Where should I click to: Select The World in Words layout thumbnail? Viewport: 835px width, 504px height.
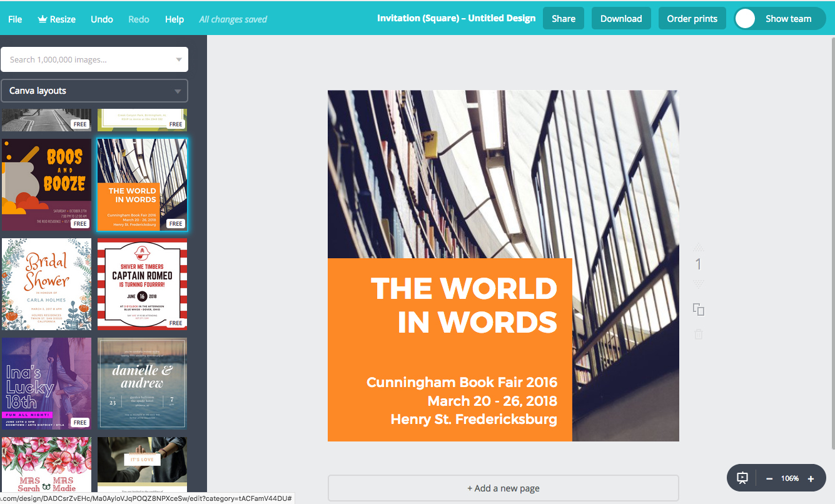tap(142, 184)
